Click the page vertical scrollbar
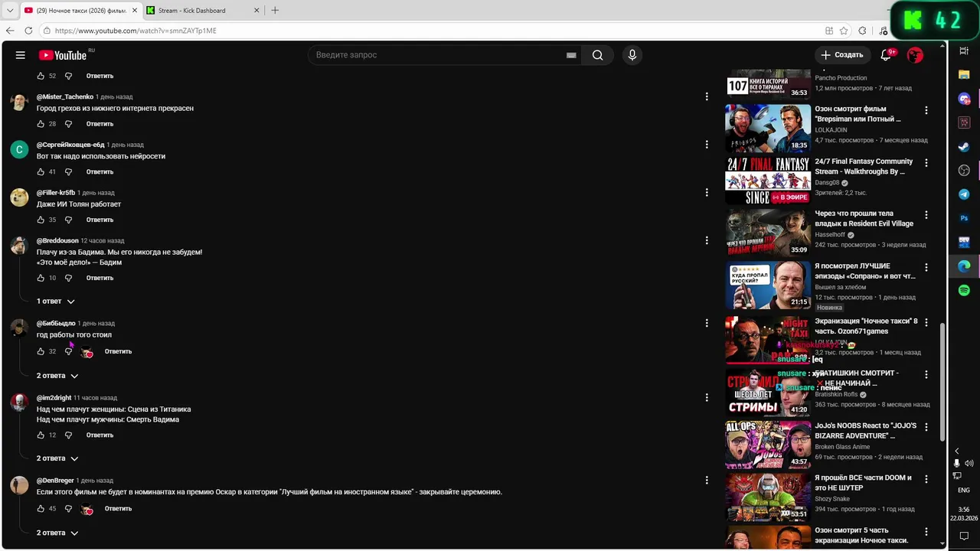 tap(943, 381)
